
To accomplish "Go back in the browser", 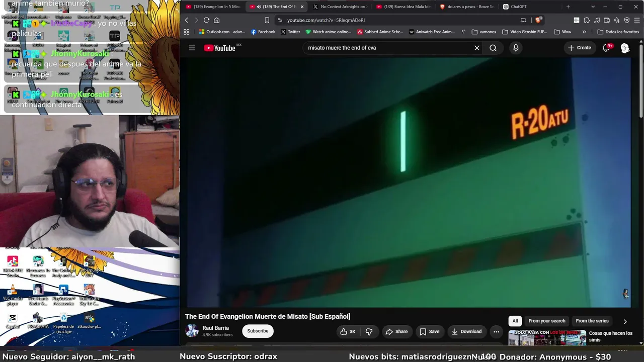I will click(186, 20).
